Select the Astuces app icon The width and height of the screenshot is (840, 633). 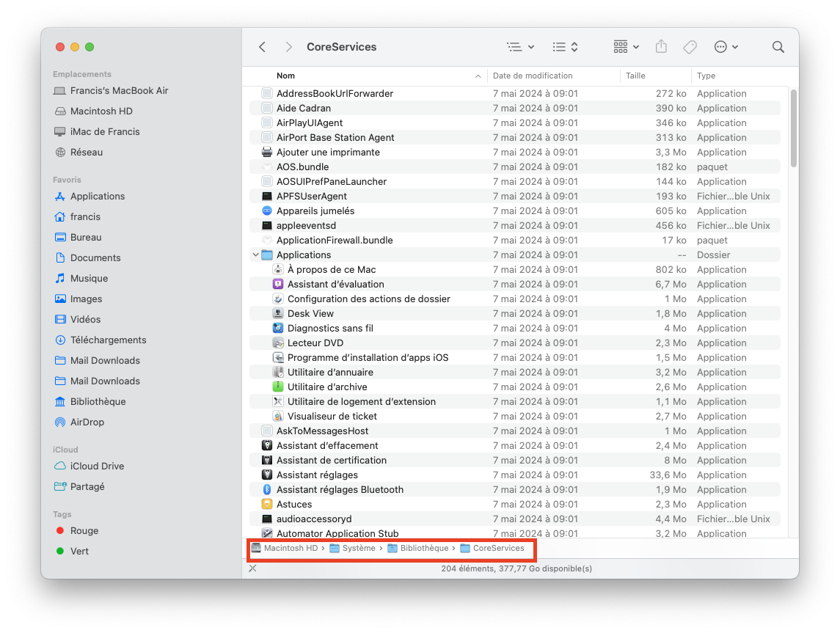click(x=267, y=505)
